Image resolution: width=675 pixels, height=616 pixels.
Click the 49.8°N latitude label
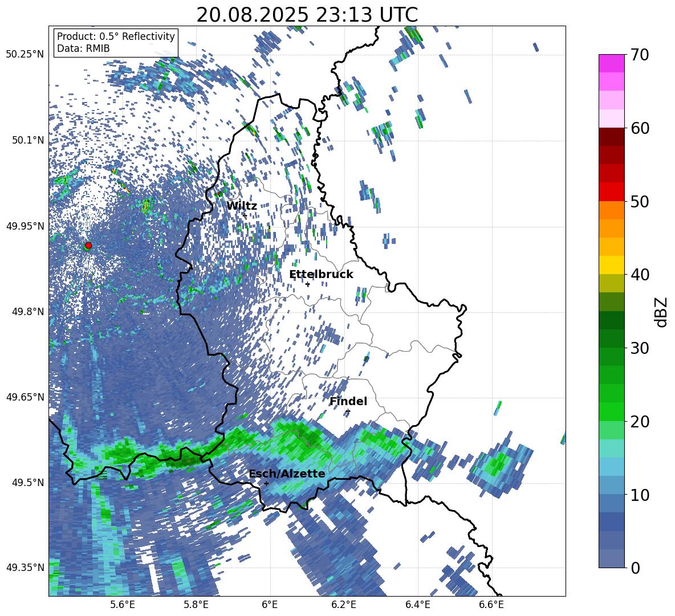tap(27, 312)
